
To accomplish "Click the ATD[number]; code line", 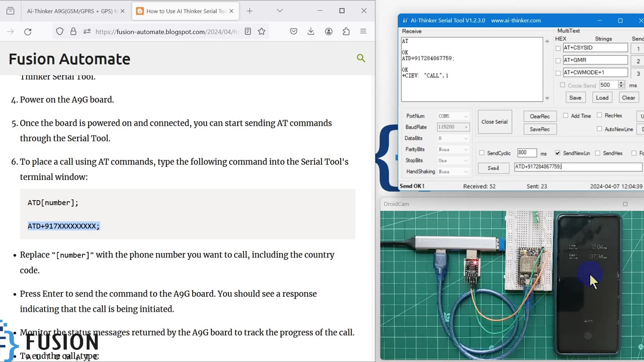I will [53, 203].
